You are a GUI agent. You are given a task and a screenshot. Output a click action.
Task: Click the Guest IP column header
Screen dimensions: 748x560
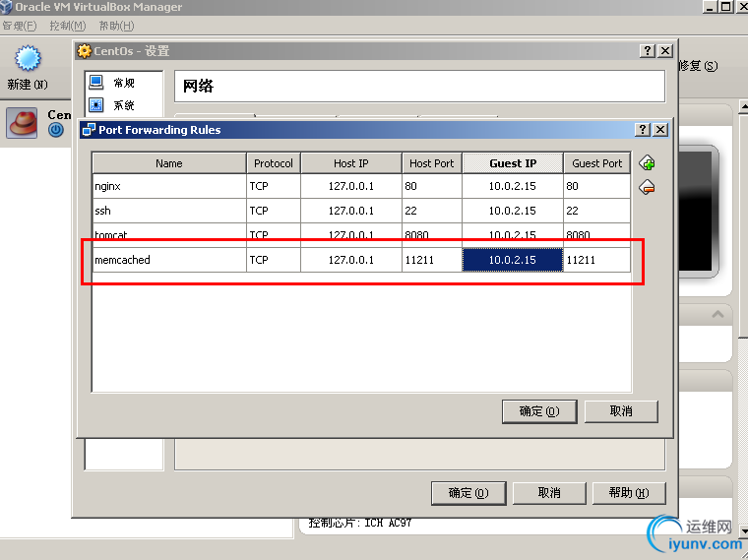coord(513,163)
